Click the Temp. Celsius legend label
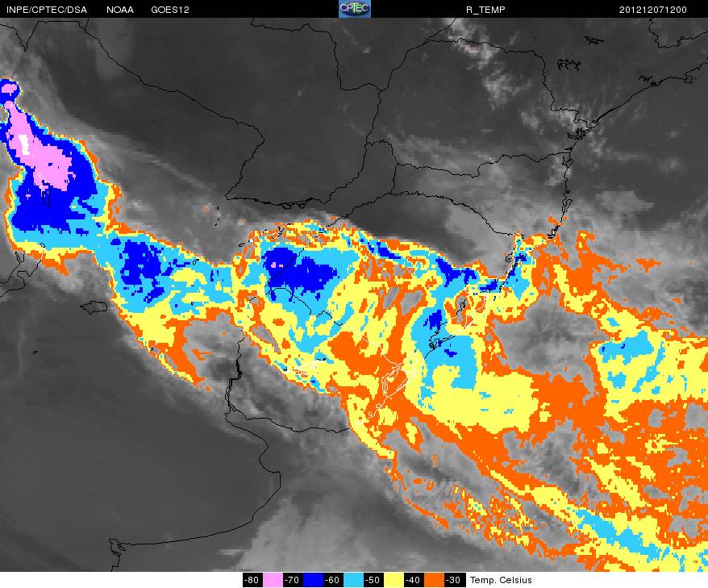Image resolution: width=708 pixels, height=588 pixels. [x=501, y=580]
